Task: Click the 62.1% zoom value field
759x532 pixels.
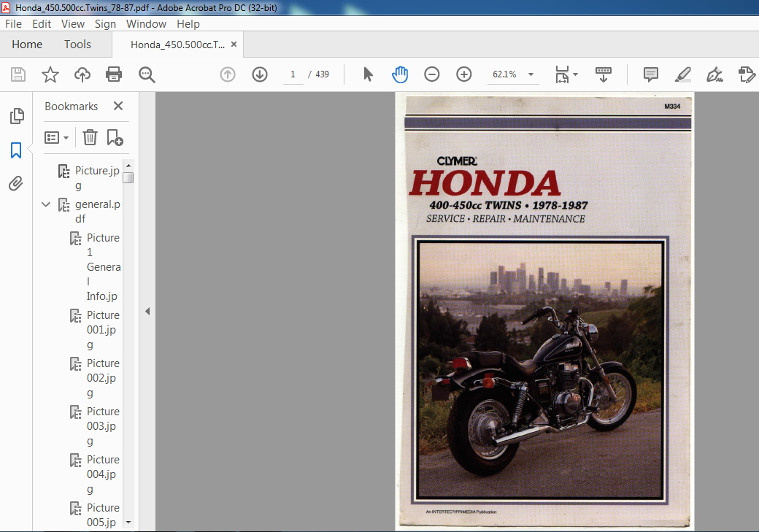Action: [505, 74]
